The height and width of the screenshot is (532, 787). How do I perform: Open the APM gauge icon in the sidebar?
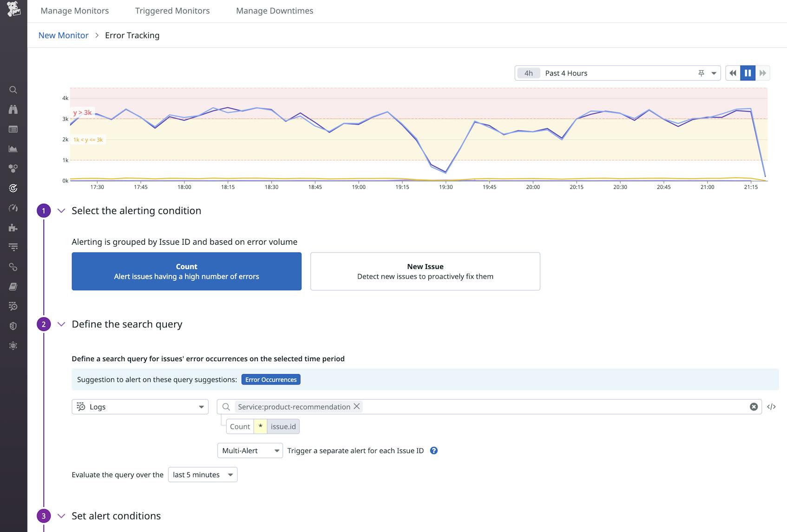point(13,208)
